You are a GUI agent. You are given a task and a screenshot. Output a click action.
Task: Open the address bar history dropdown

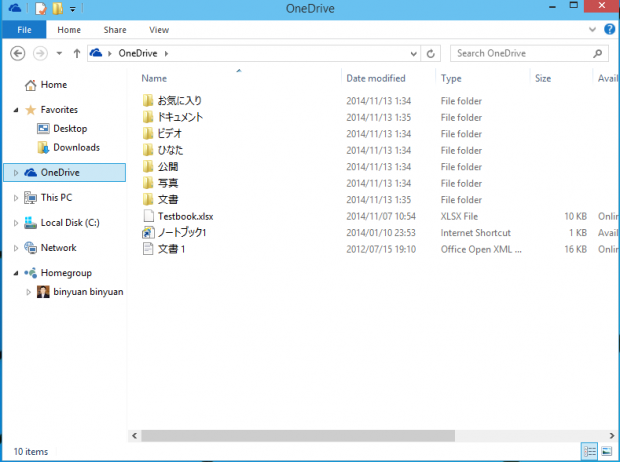coord(413,54)
